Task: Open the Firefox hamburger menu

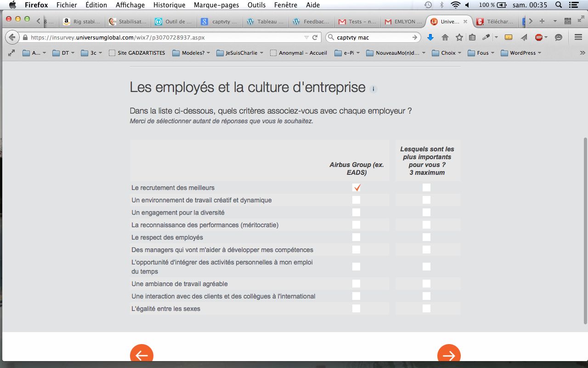Action: [578, 38]
